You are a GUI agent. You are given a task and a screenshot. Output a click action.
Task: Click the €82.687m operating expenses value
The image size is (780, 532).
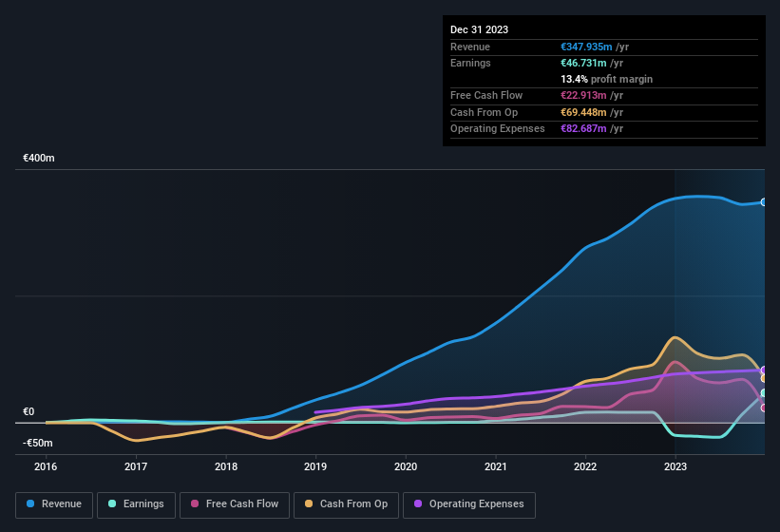click(x=583, y=129)
